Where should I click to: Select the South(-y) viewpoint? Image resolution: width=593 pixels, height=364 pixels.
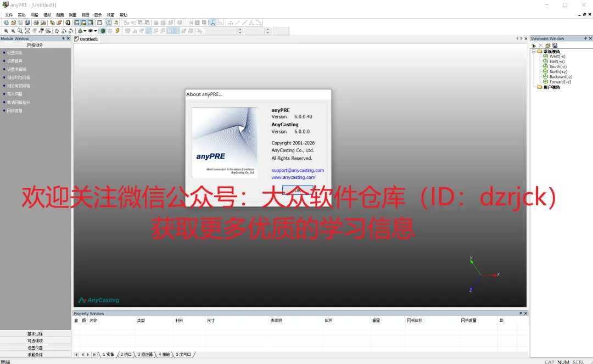click(x=558, y=66)
